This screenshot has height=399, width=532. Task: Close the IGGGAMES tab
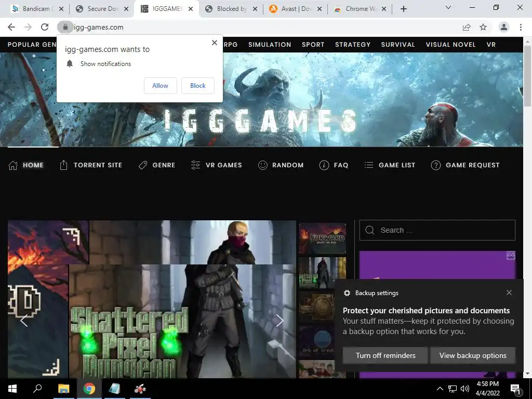click(191, 9)
